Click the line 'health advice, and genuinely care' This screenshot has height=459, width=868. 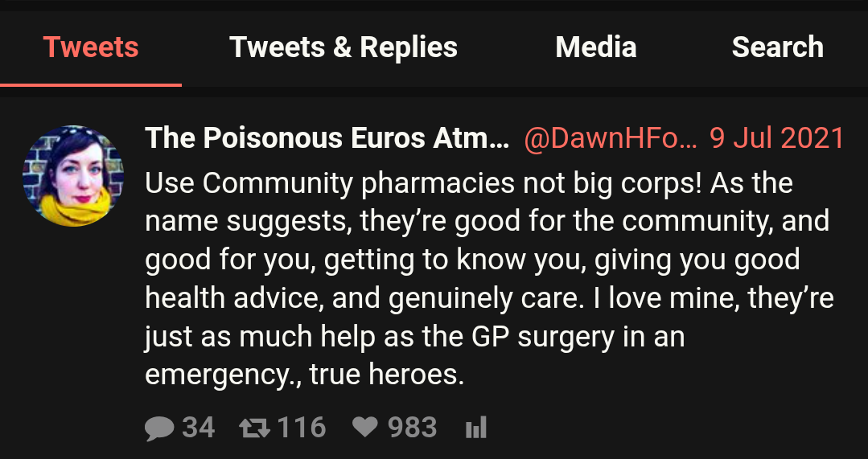click(x=373, y=298)
